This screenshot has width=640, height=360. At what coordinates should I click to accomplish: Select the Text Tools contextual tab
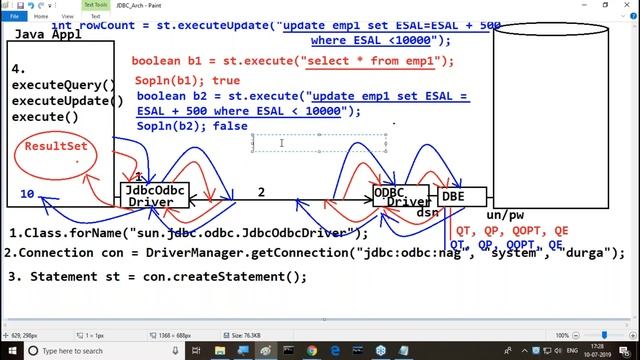point(96,5)
